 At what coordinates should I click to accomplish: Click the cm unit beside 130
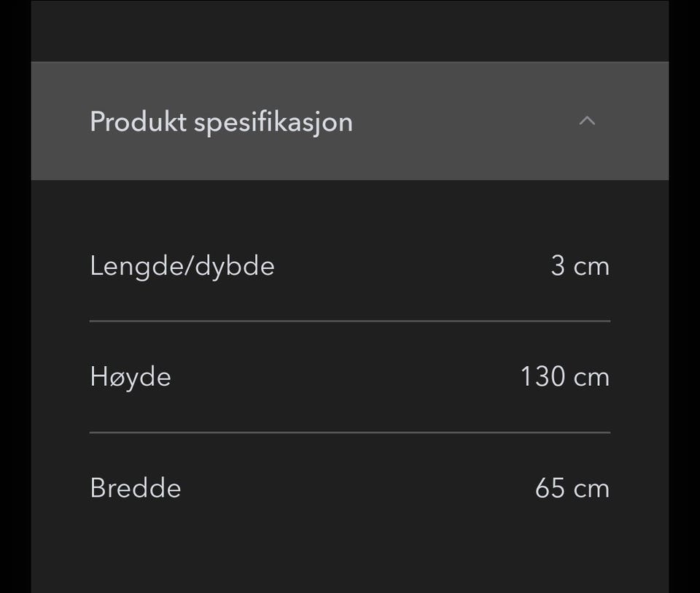[591, 378]
